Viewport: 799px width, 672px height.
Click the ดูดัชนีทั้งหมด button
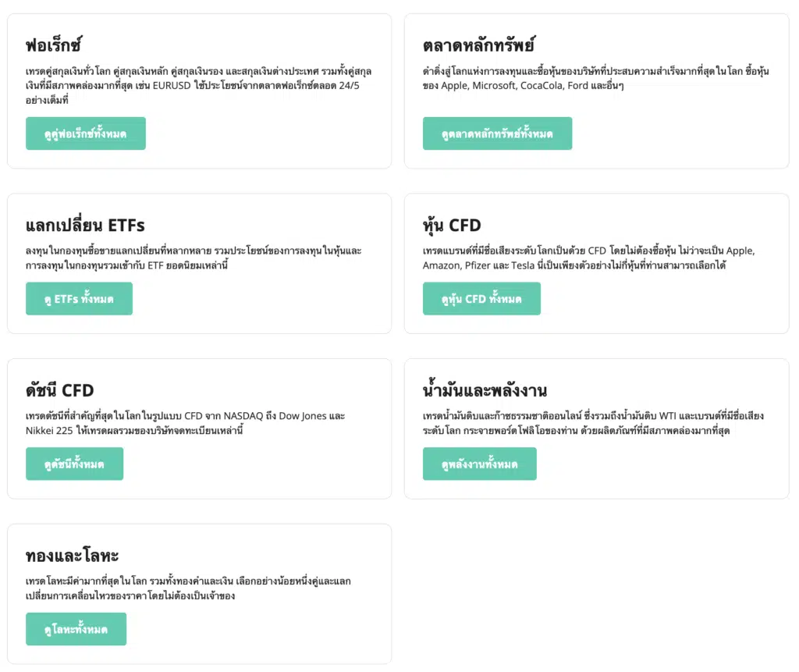74,464
